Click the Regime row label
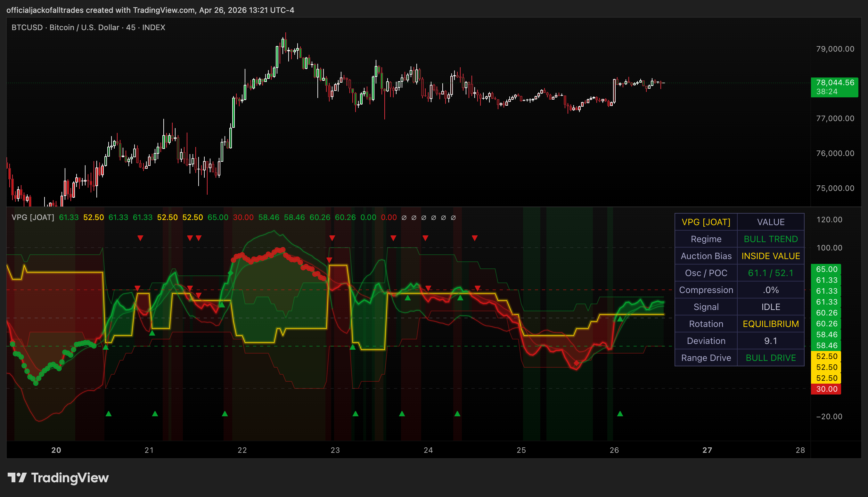Screen dimensions: 868x497 [x=706, y=239]
